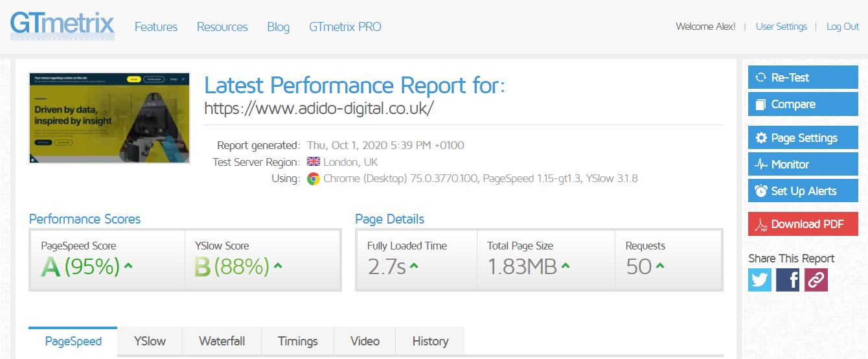Download PDF report
Image resolution: width=868 pixels, height=359 pixels.
pos(803,224)
